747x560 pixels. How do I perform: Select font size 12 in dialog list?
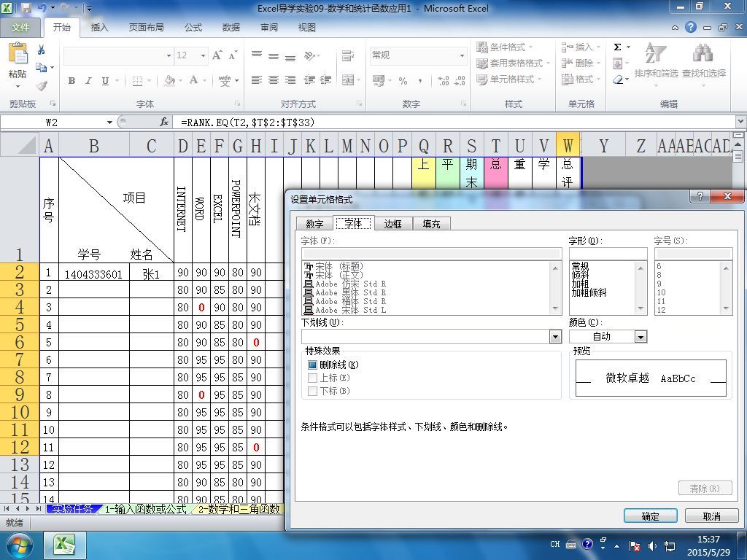pos(661,310)
